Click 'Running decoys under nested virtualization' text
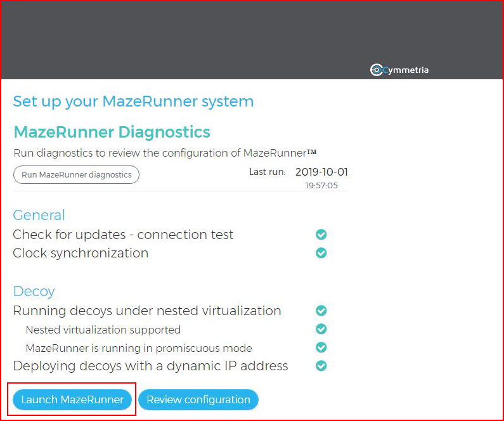The image size is (504, 421). pyautogui.click(x=147, y=311)
